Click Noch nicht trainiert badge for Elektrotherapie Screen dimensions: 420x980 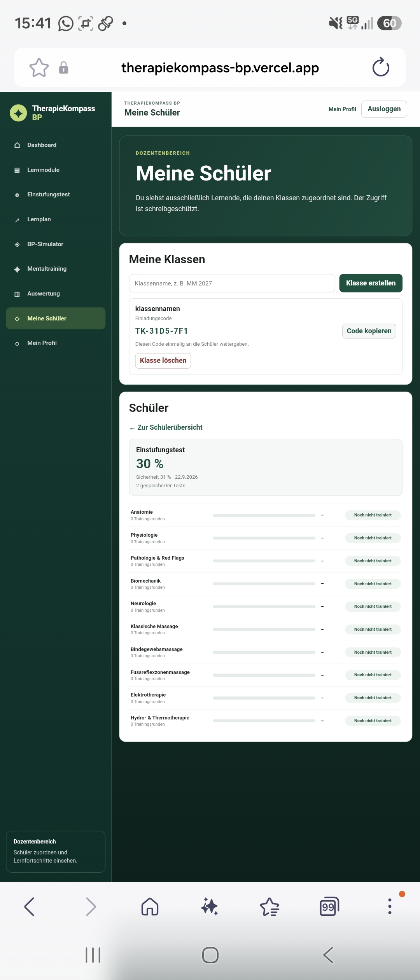click(373, 698)
